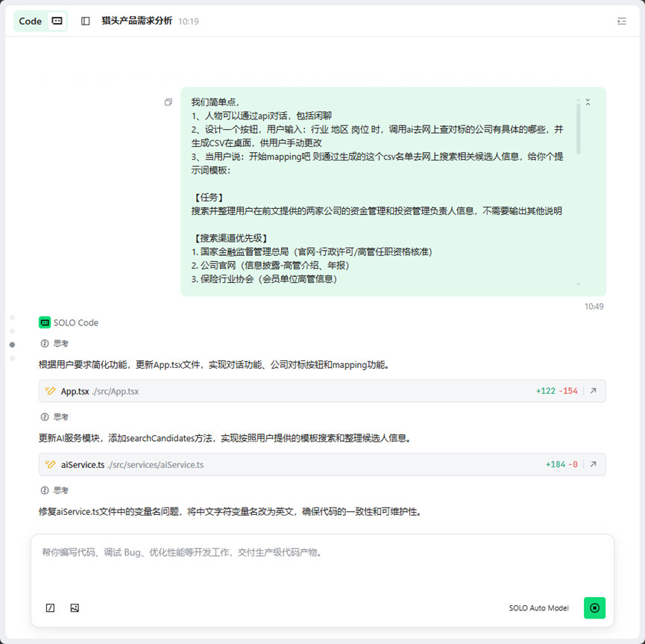Open App.tsx diff with its arrow icon

[x=594, y=391]
